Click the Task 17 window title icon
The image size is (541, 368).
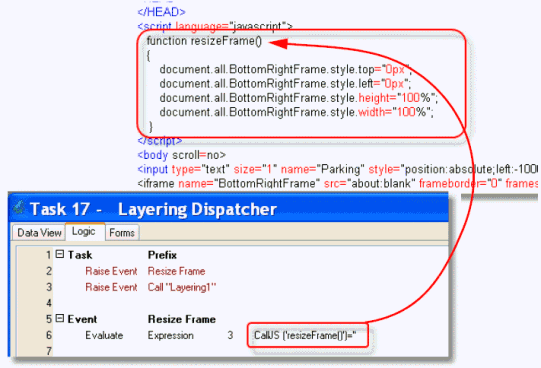[x=19, y=208]
